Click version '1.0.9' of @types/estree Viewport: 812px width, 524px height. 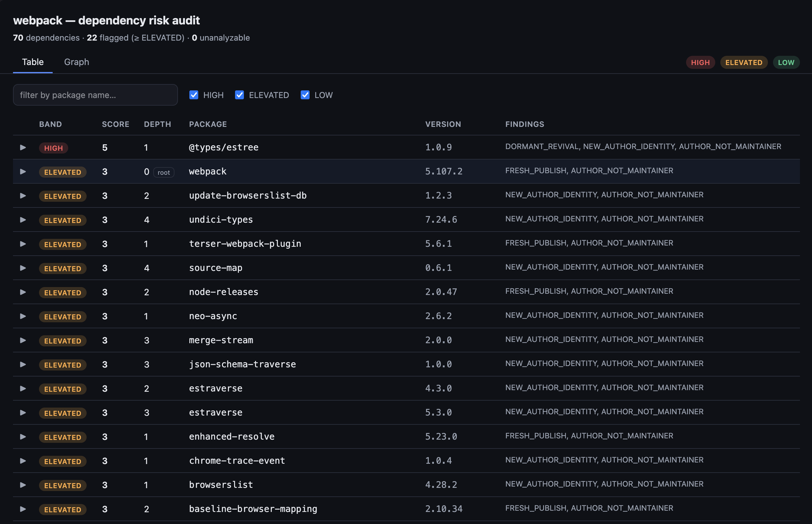pyautogui.click(x=438, y=147)
